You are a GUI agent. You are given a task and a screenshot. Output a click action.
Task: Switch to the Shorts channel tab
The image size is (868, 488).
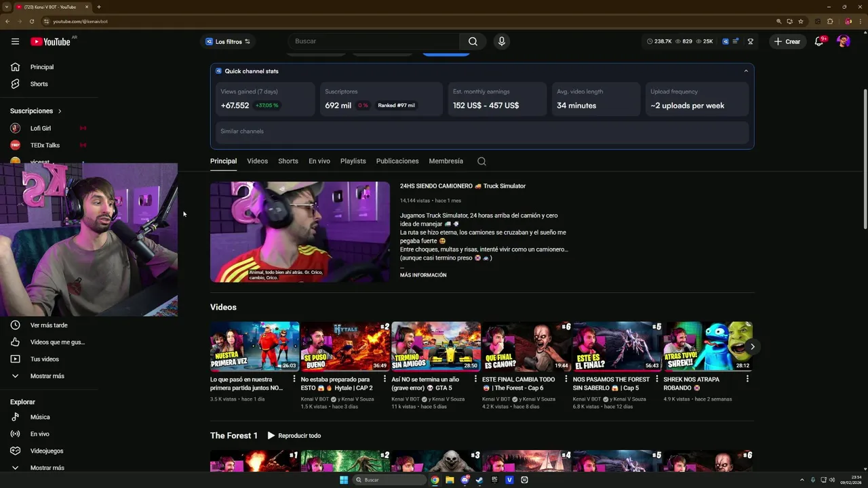pos(288,161)
